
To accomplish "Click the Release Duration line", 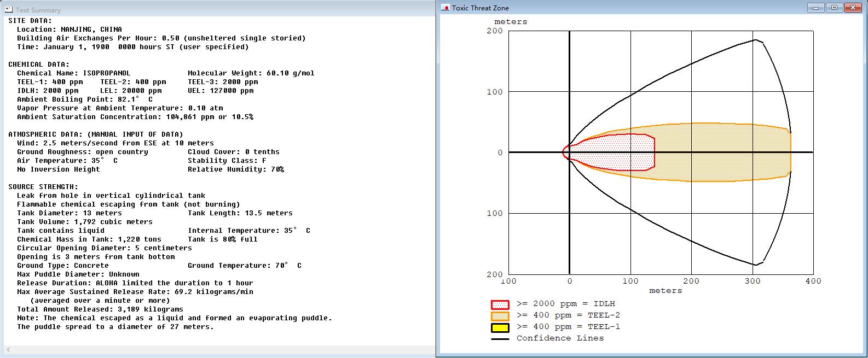I will point(135,283).
